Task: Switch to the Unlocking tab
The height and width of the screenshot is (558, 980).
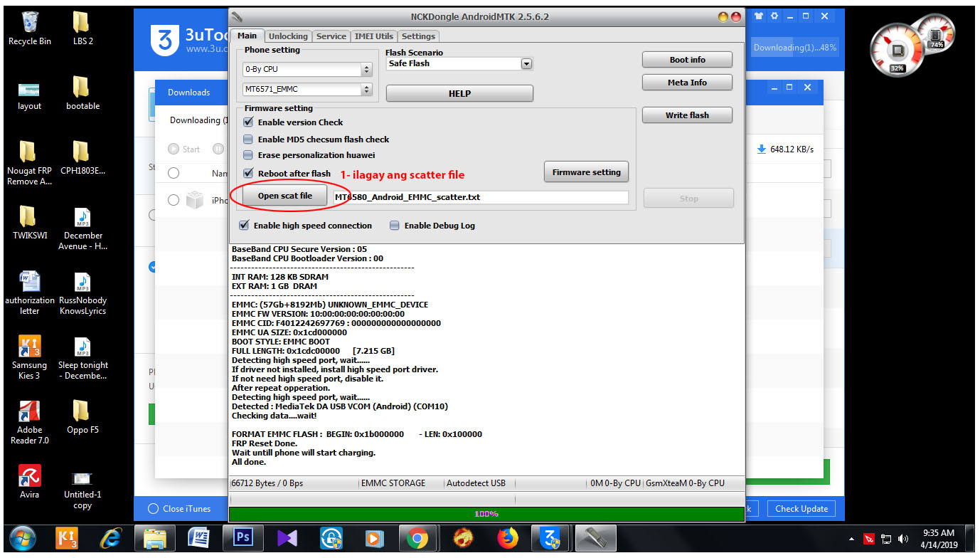Action: pyautogui.click(x=288, y=36)
